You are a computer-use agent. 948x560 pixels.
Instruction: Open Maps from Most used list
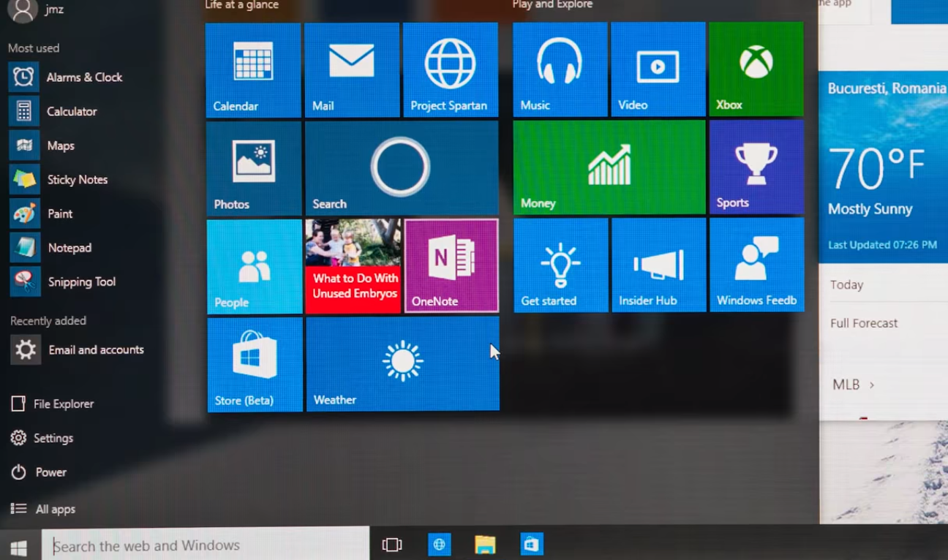[x=42, y=145]
